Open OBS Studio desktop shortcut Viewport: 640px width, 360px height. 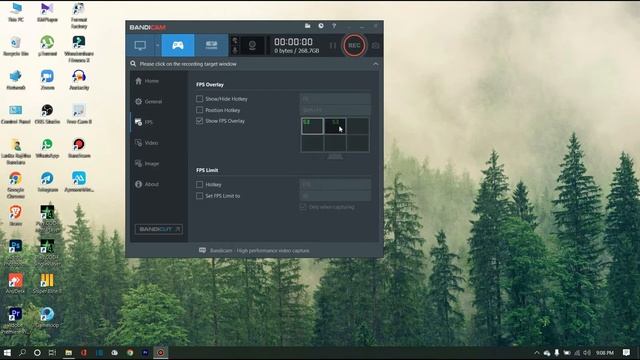click(47, 114)
